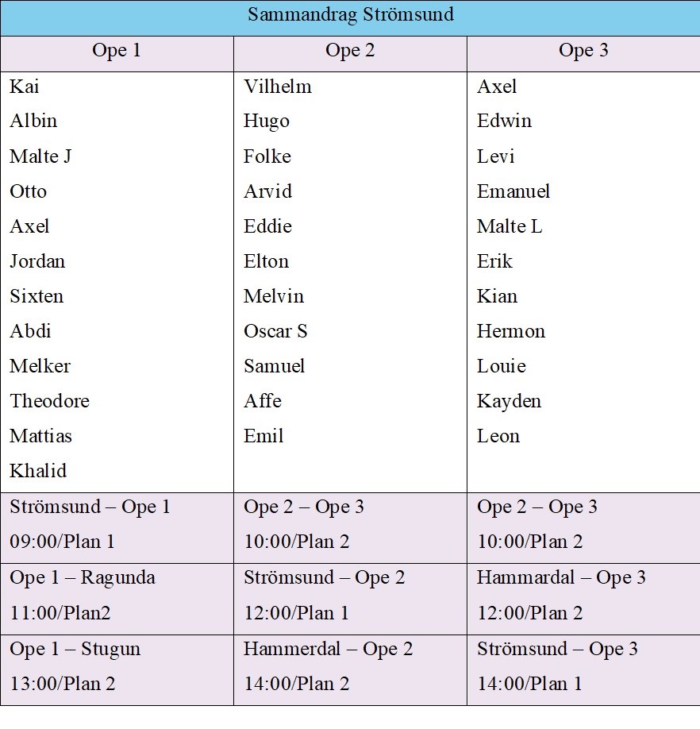700x729 pixels.
Task: Select the name Theodore
Action: pos(49,401)
